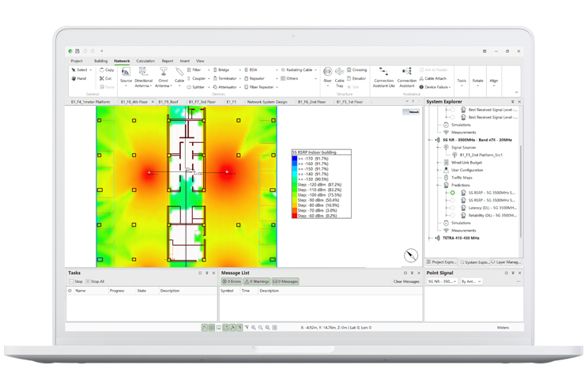Select the B1_F3_2nd Platform_Src1 source
The width and height of the screenshot is (588, 380).
click(x=477, y=155)
